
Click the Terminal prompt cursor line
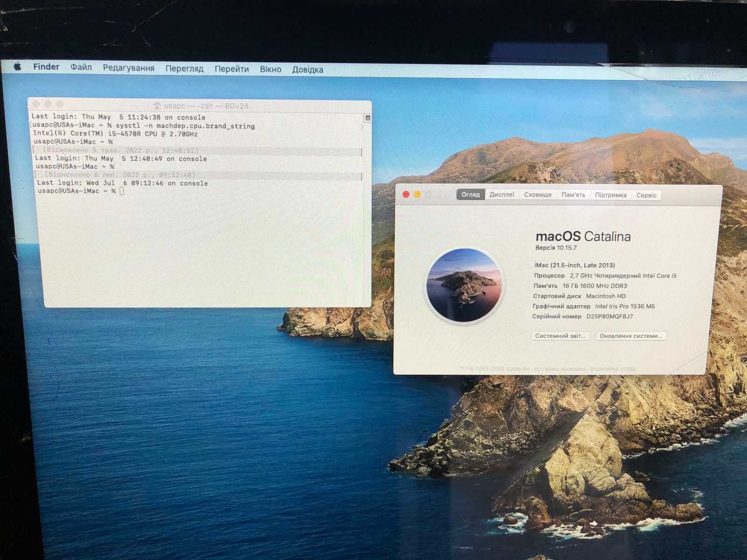pos(81,191)
